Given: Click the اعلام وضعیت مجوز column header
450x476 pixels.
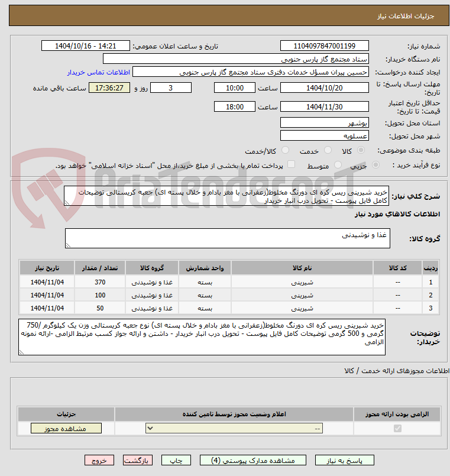Looking at the screenshot, I should (x=234, y=414).
